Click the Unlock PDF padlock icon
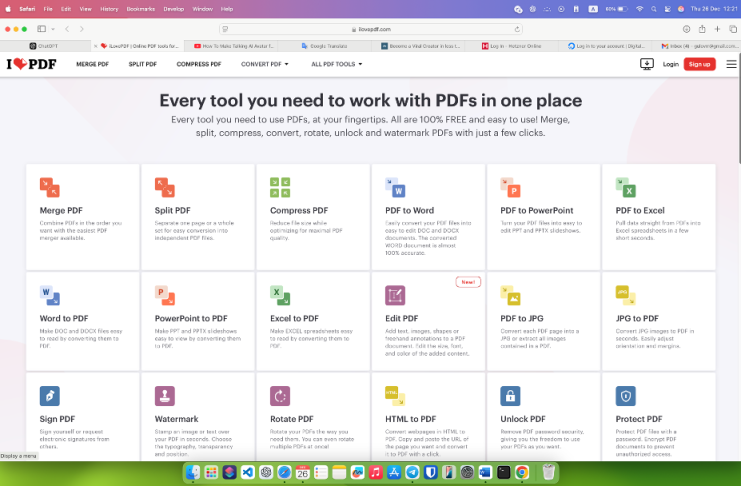The width and height of the screenshot is (741, 486). click(510, 396)
